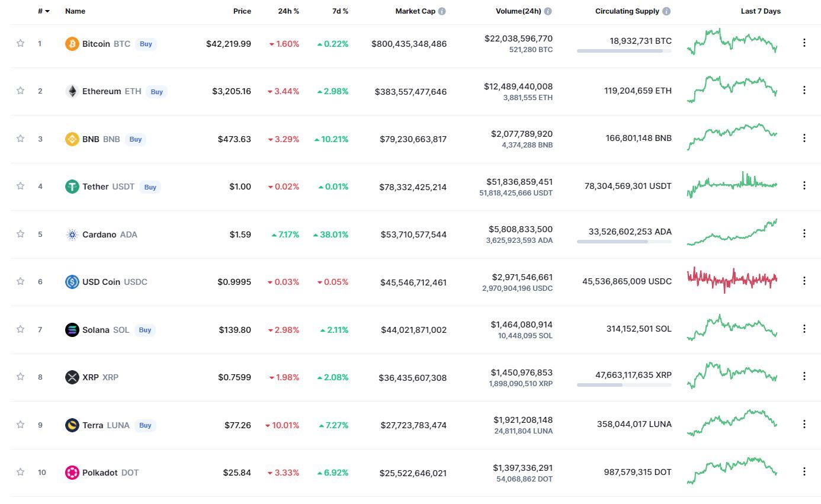821x504 pixels.
Task: Click the Bitcoin coin logo icon
Action: pos(72,44)
